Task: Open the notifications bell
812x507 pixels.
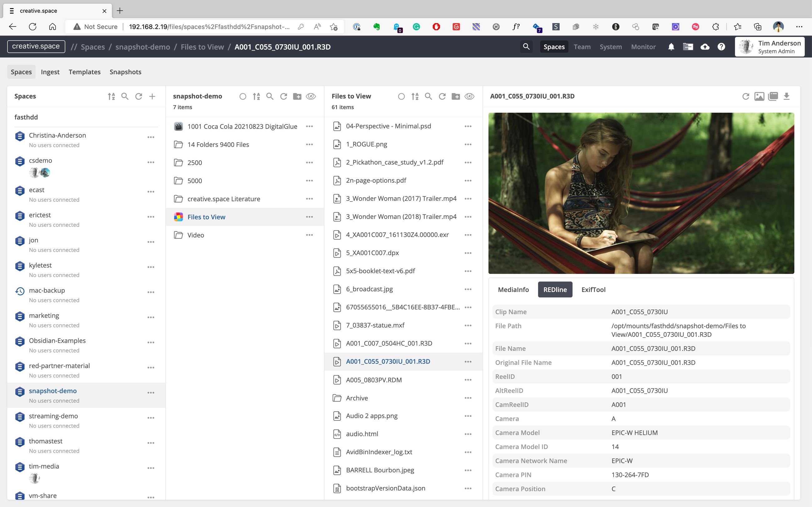Action: (671, 46)
